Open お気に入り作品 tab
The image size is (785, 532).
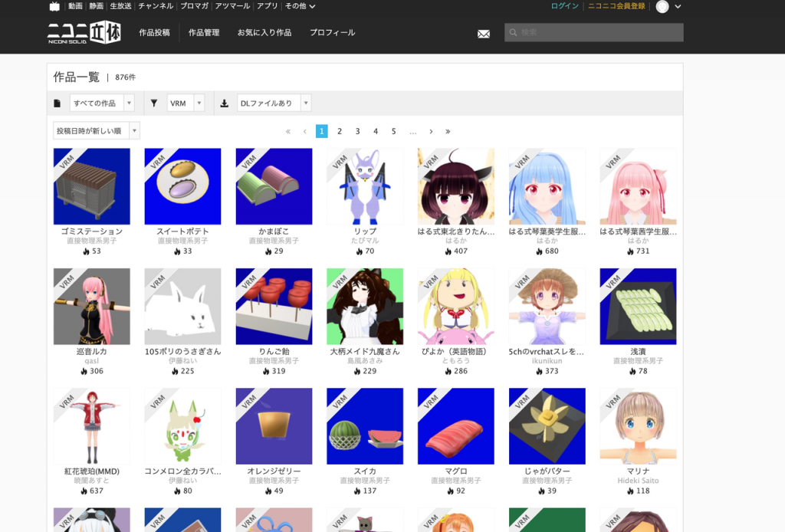click(264, 32)
